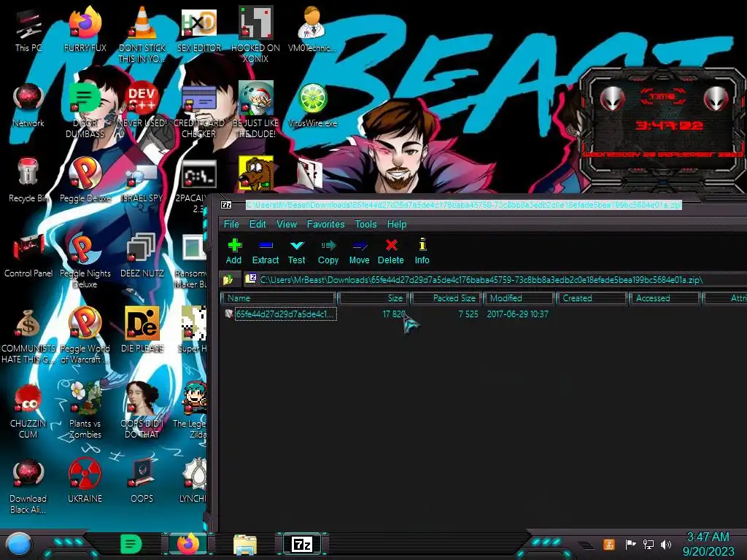The width and height of the screenshot is (747, 560).
Task: Select the Peggle Deluxe desktop icon
Action: click(x=85, y=180)
